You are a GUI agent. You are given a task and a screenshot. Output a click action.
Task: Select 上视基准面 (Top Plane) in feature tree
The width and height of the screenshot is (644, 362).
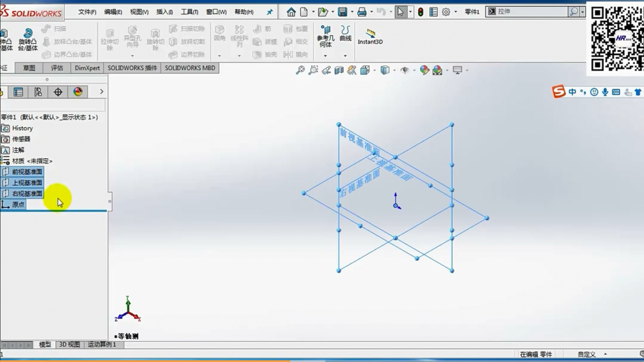pyautogui.click(x=27, y=183)
